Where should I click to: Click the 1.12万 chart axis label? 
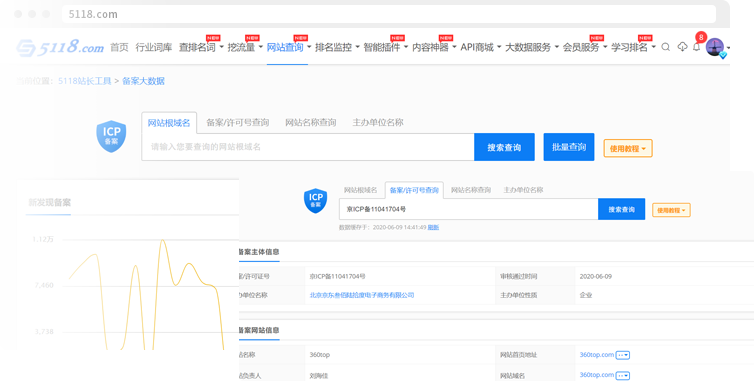coord(43,239)
